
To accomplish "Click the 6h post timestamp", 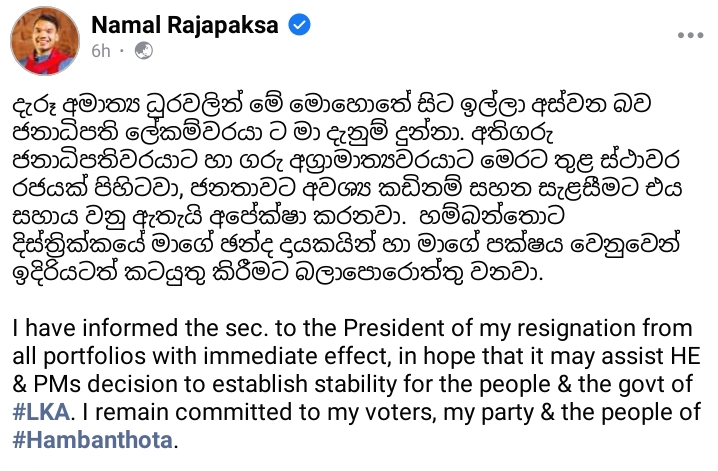I will point(101,51).
